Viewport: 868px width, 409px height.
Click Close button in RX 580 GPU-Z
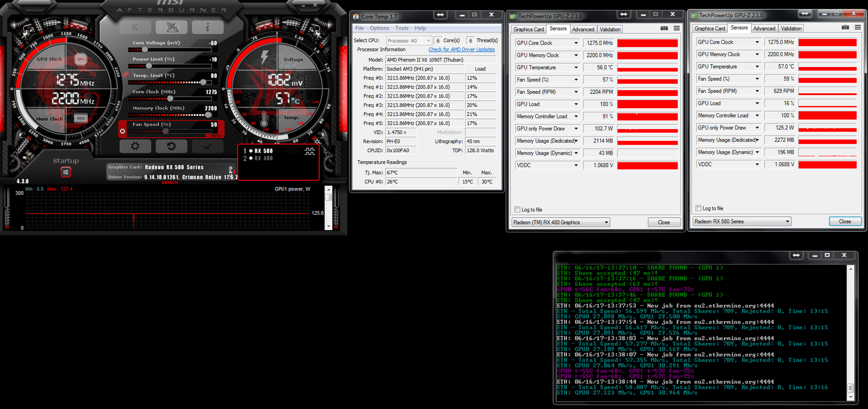(x=845, y=221)
